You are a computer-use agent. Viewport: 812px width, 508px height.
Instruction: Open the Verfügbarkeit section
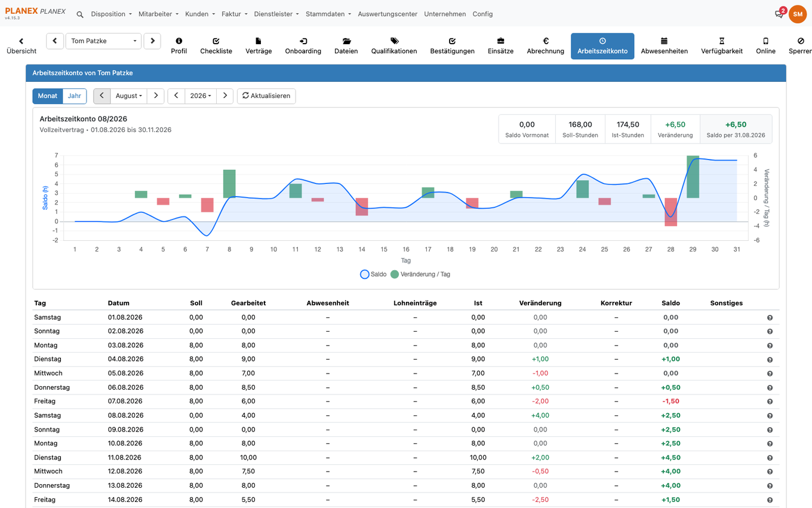(x=722, y=46)
